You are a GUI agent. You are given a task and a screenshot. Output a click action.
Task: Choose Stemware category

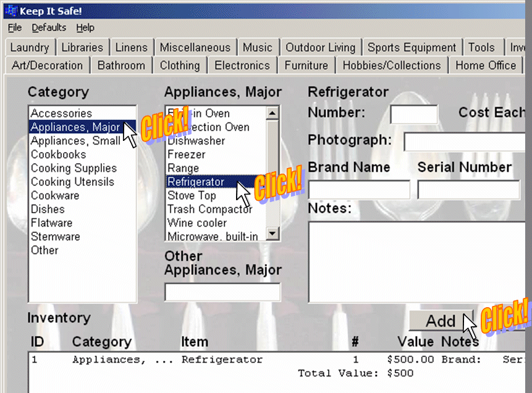pos(82,237)
